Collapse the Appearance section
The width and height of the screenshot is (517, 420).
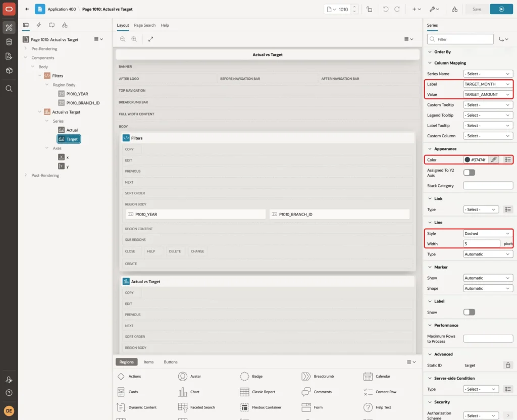[x=430, y=149]
